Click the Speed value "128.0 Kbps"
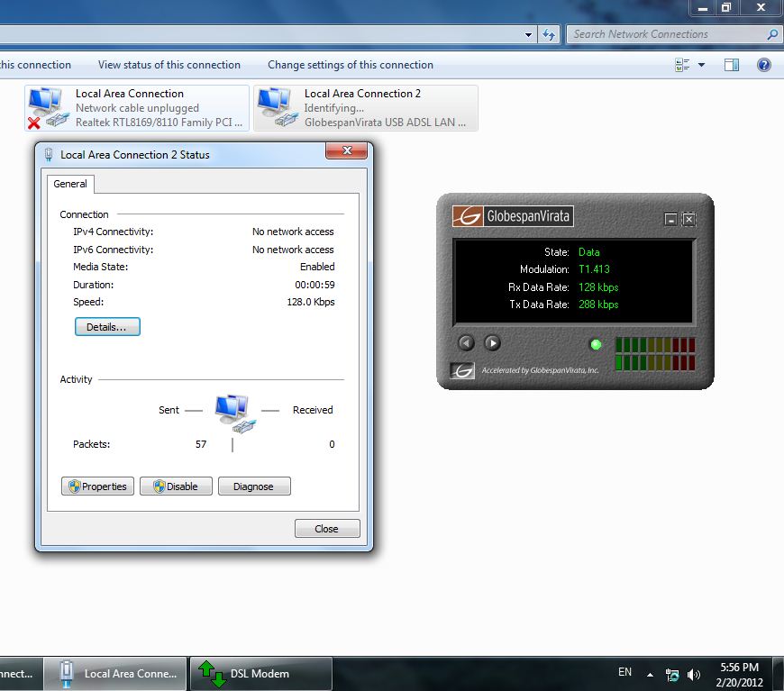784x691 pixels. point(311,302)
